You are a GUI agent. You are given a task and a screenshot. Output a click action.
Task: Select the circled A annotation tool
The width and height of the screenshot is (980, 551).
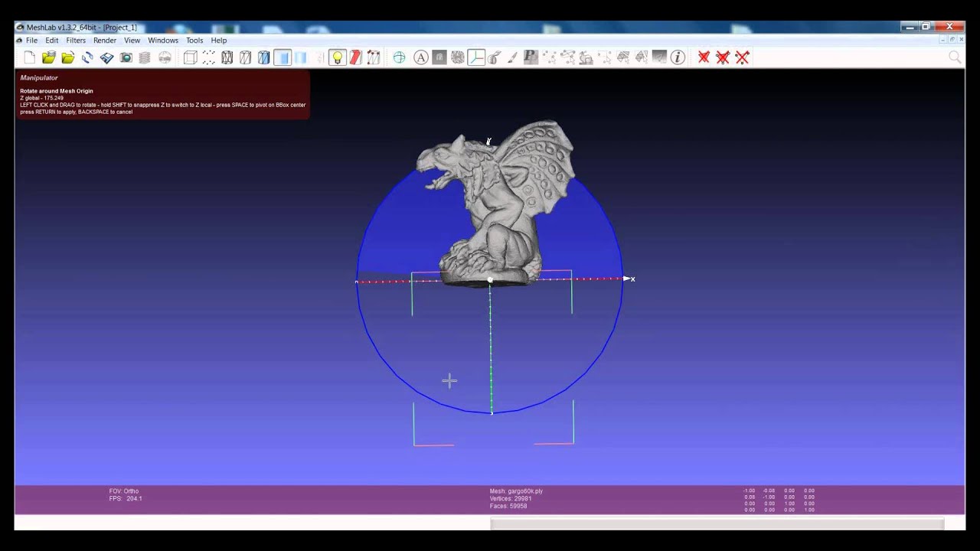point(421,57)
